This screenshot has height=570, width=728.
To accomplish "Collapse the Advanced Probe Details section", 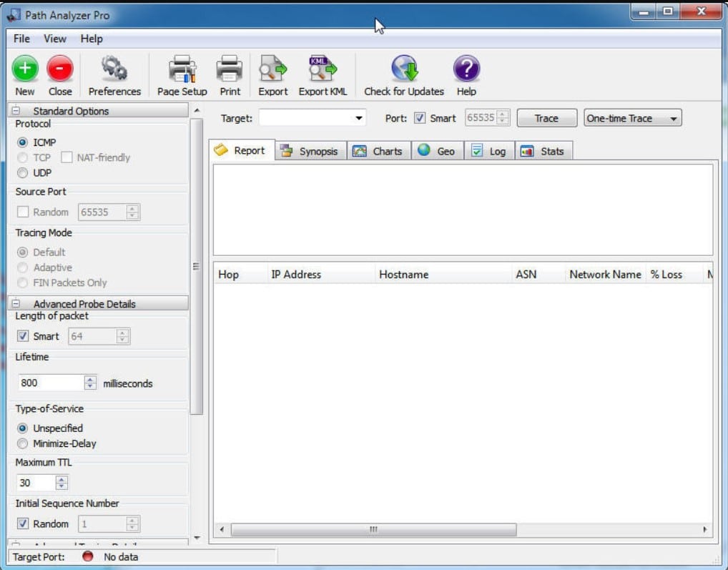I will click(x=16, y=303).
